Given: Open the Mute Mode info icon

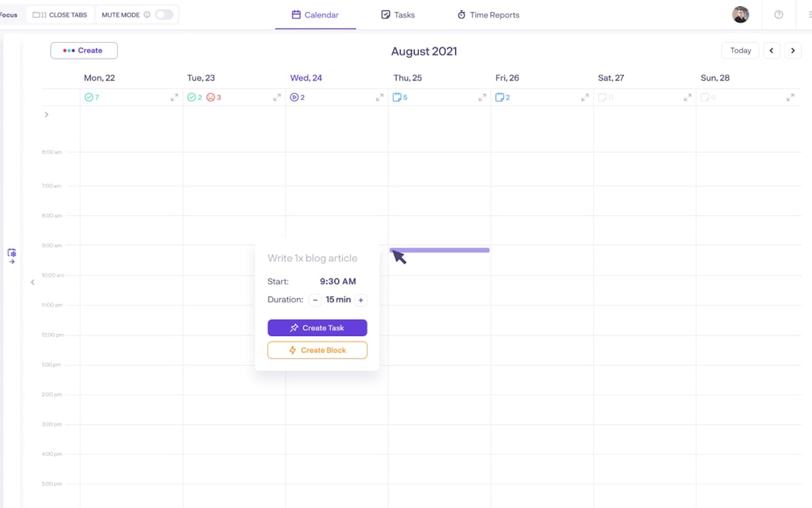Looking at the screenshot, I should coord(147,15).
